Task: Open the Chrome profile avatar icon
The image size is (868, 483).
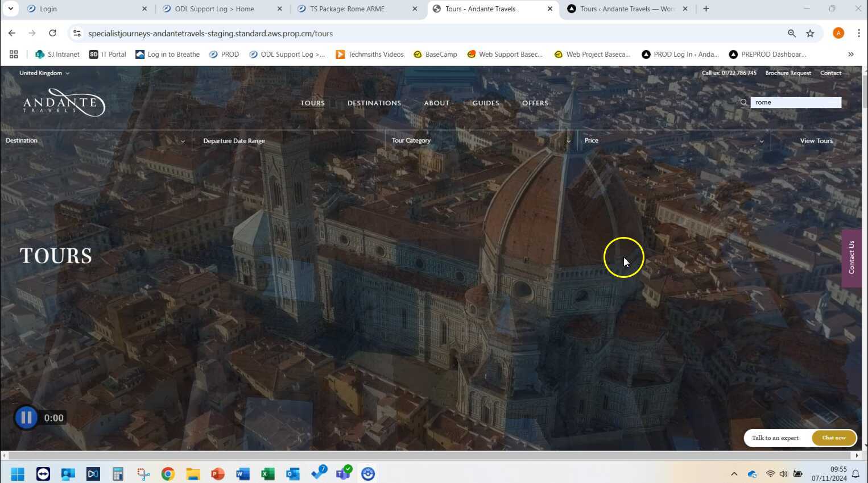Action: point(838,34)
